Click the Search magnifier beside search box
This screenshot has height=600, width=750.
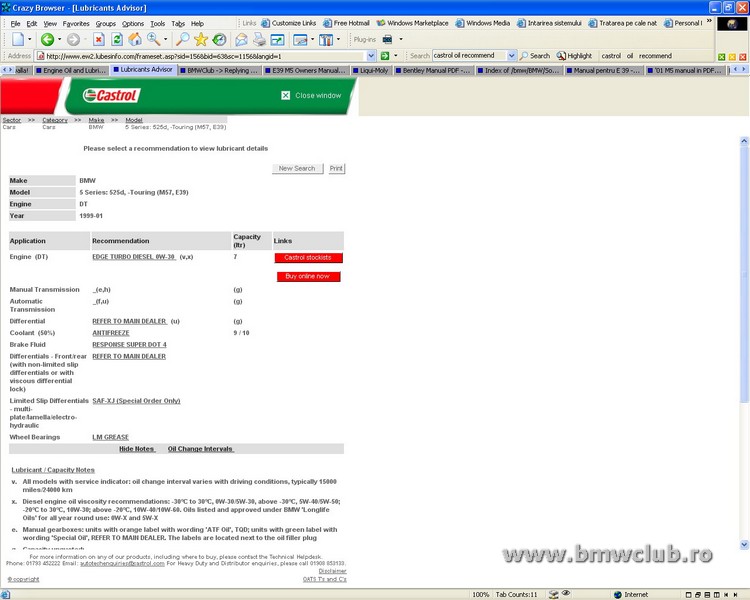(524, 56)
